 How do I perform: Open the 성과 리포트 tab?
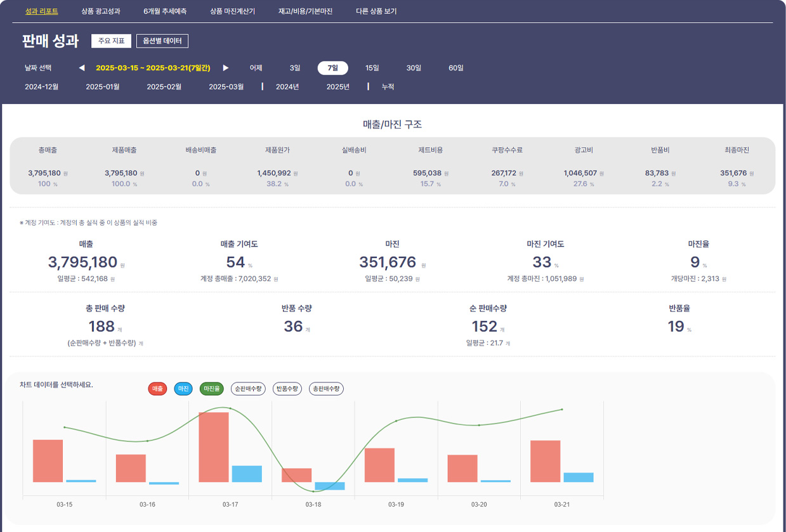click(41, 11)
